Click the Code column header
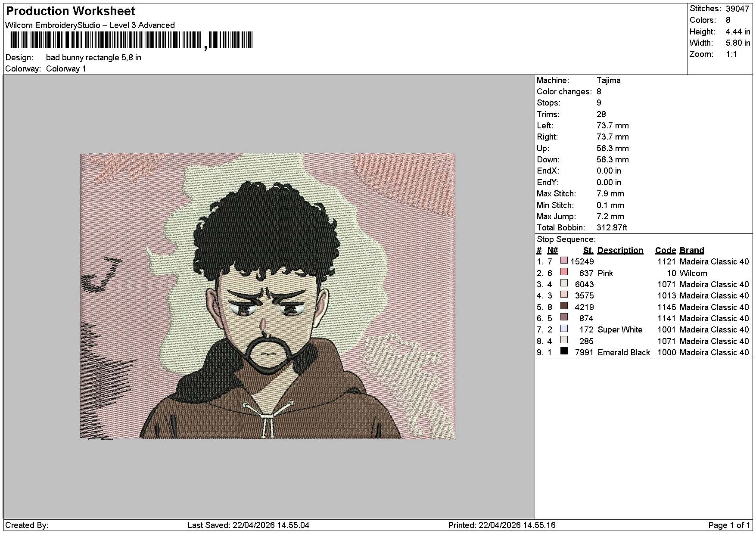Viewport: 756px width, 534px height. (665, 250)
